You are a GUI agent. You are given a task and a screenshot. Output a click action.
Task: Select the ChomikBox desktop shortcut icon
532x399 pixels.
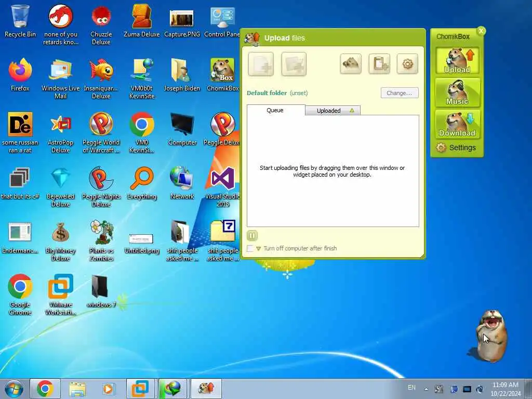tap(222, 75)
